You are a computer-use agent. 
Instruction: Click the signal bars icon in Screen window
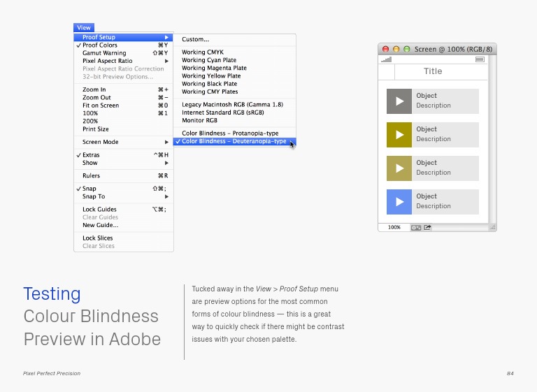(386, 59)
